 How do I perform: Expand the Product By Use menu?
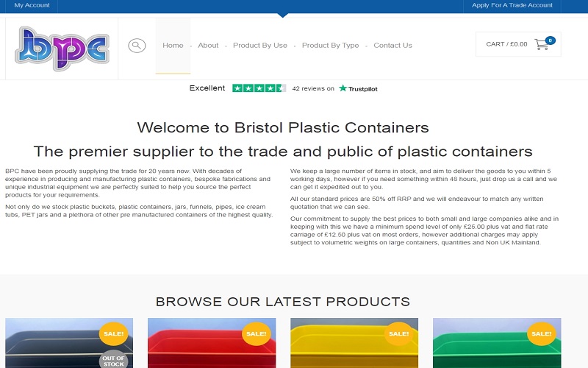[260, 46]
